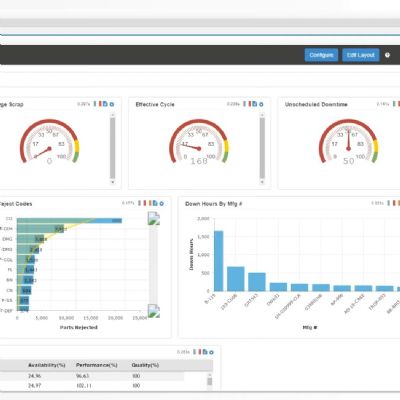Image resolution: width=400 pixels, height=400 pixels.
Task: Sort by Performance(%) column header
Action: click(97, 365)
